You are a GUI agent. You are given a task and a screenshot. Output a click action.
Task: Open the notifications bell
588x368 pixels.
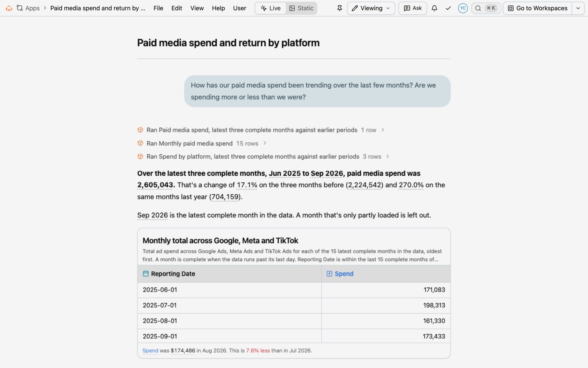434,8
